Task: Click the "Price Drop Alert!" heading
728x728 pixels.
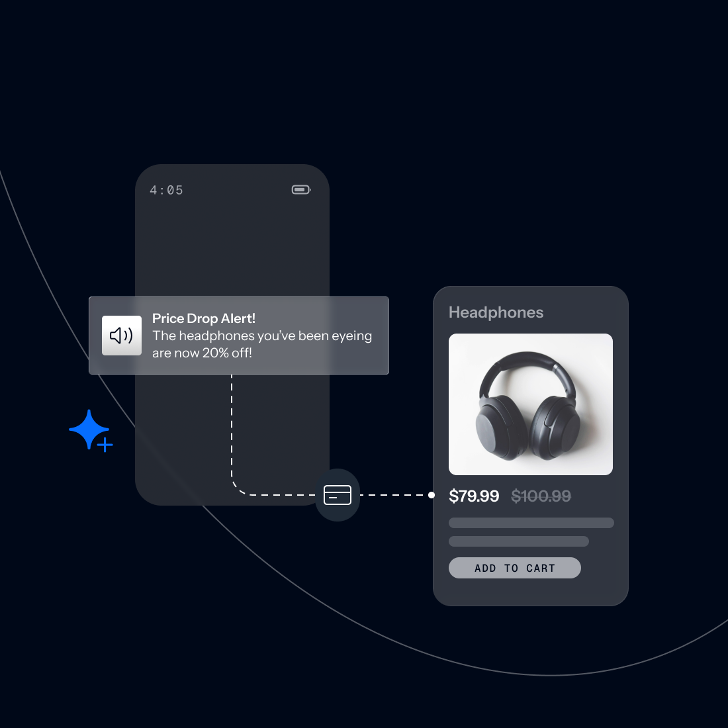Action: pos(203,318)
